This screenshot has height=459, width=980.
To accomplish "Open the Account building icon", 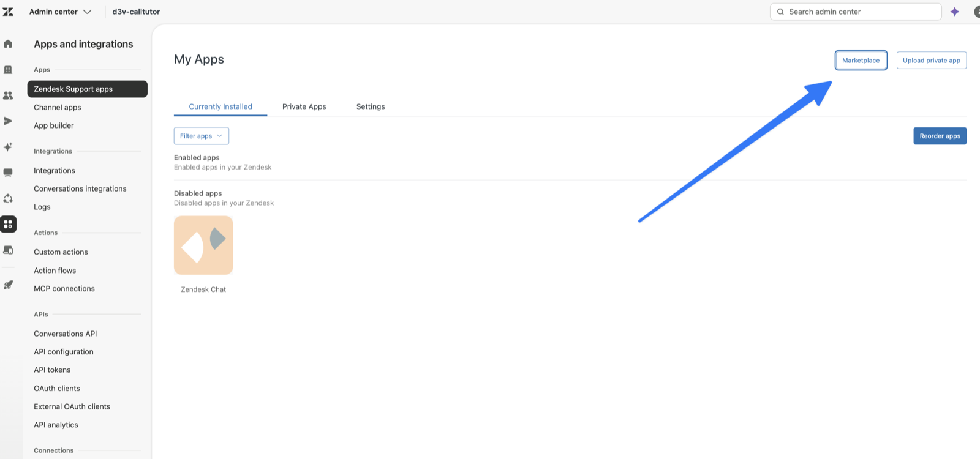I will click(8, 70).
